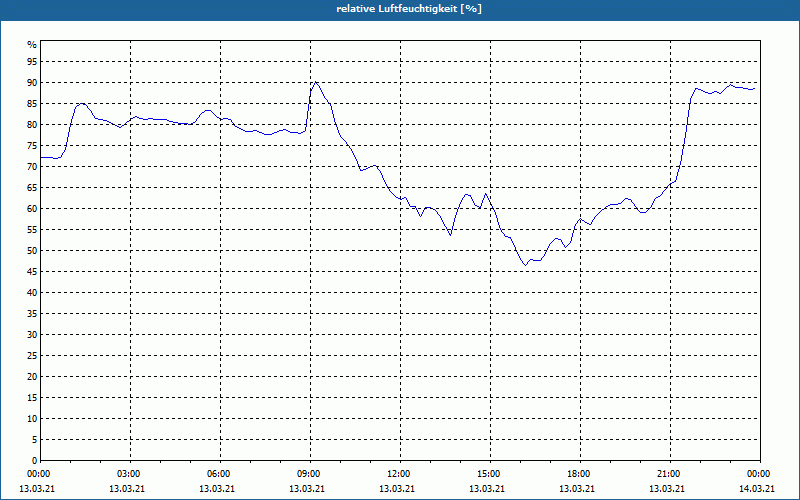
Task: Click the y-axis value '70'
Action: [32, 166]
